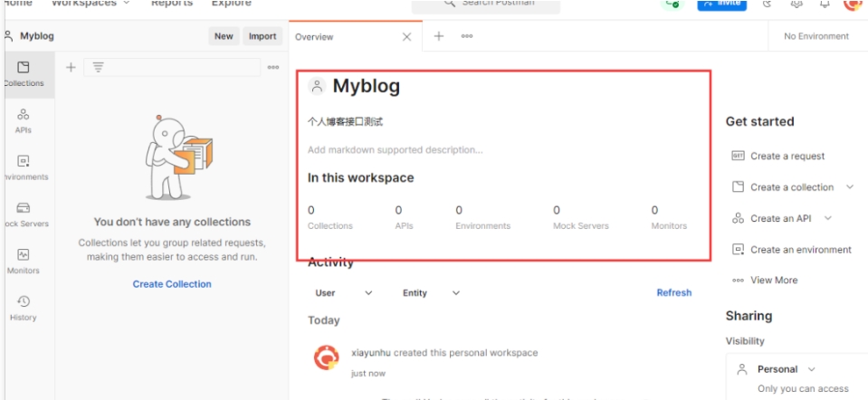Open the Reports menu item
Screen dimensions: 868x400
[x=172, y=4]
